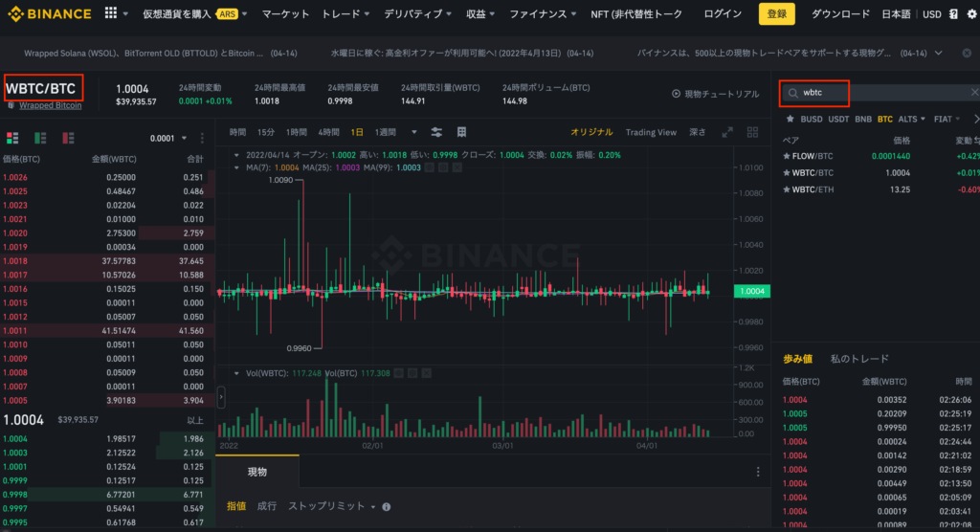Viewport: 980px width, 532px height.
Task: Open ALTS market dropdown
Action: coord(911,119)
